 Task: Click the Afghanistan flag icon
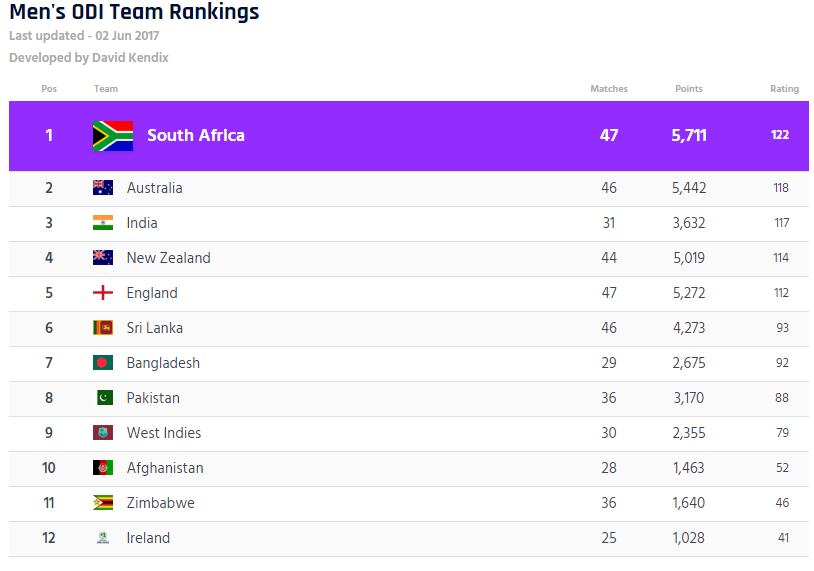[103, 468]
